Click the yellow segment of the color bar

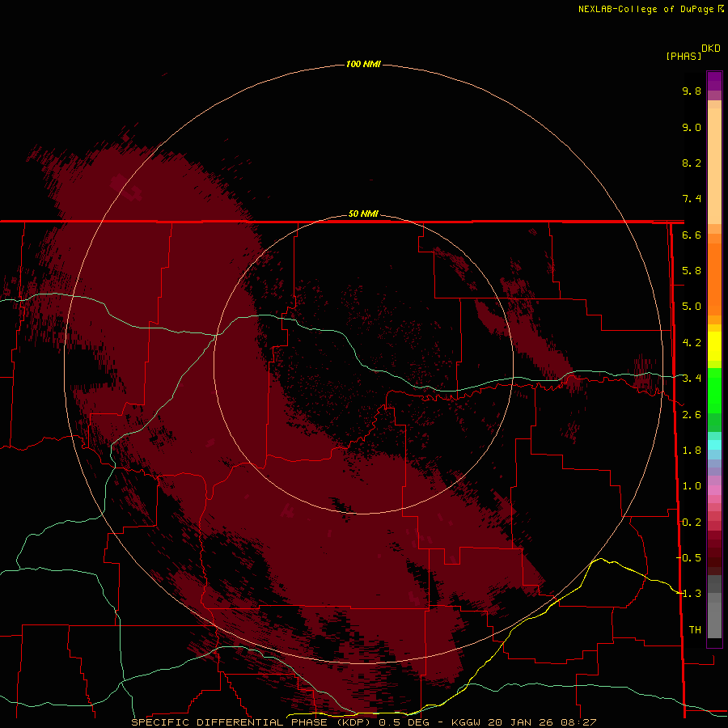714,345
